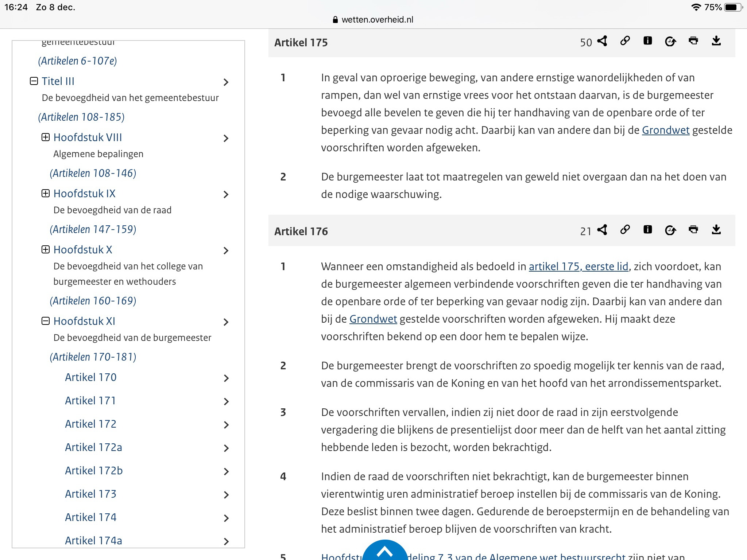Viewport: 747px width, 560px height.
Task: Open Hoofdstuk X in the sidebar
Action: pyautogui.click(x=83, y=249)
